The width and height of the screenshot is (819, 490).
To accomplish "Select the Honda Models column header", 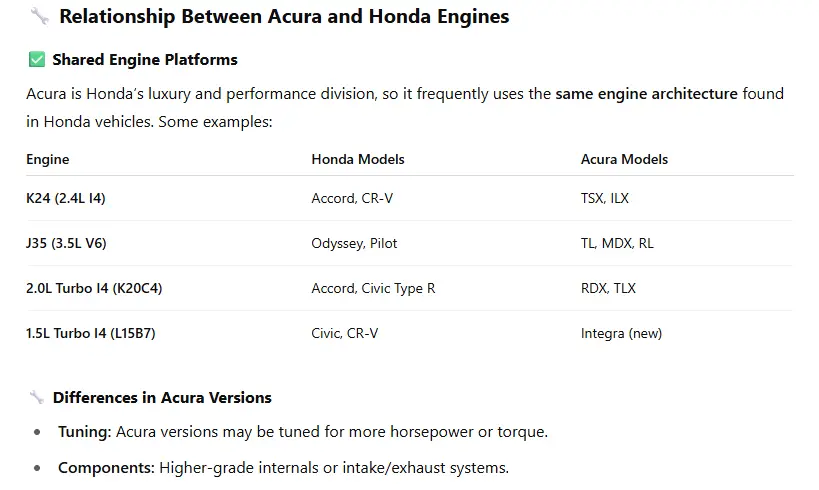I will (358, 159).
